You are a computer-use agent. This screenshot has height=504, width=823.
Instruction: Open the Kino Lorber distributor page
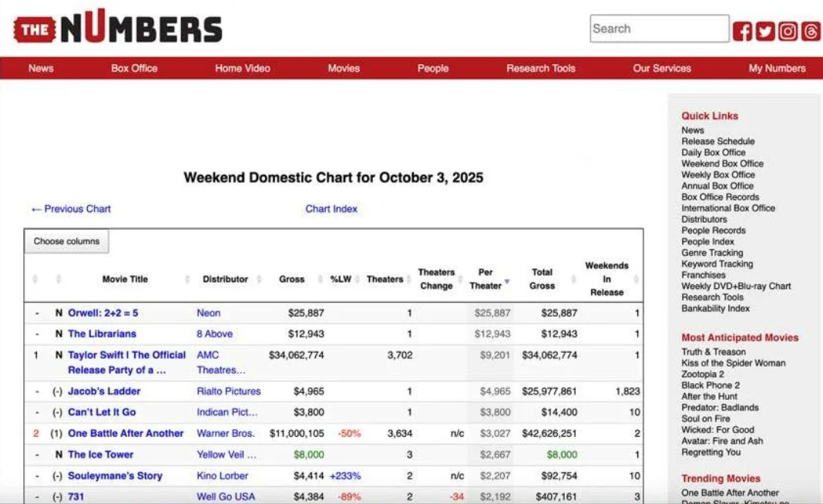[x=223, y=475]
